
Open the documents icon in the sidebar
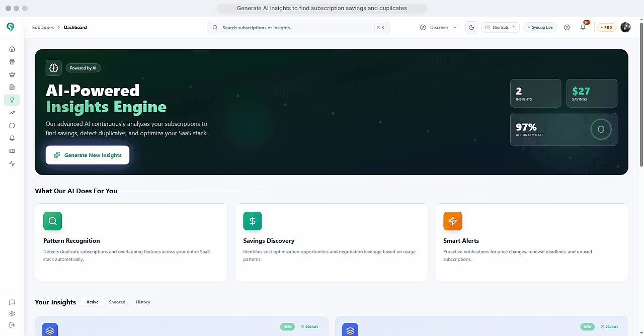(12, 87)
